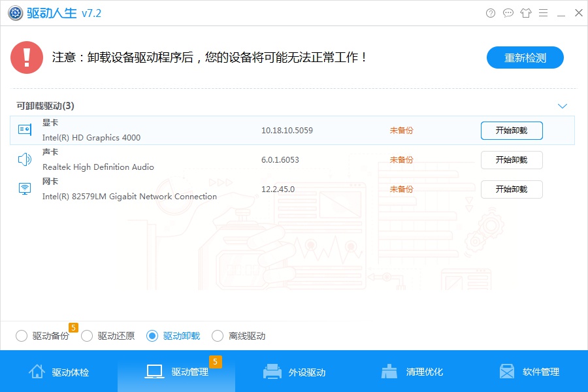Click the 重新检测 button

[525, 57]
